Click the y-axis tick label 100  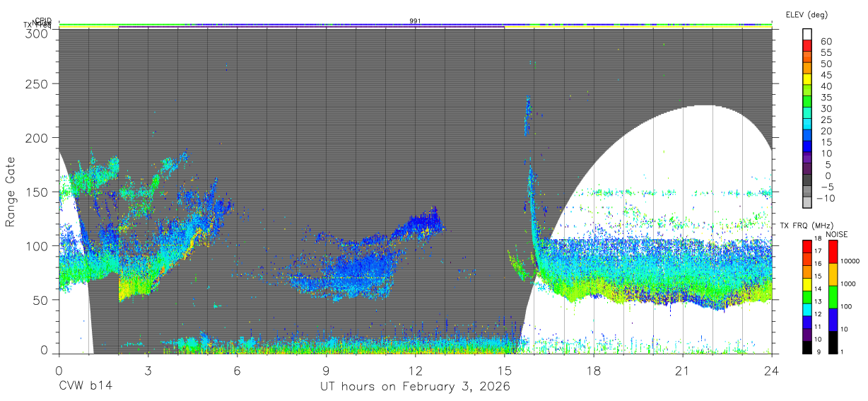click(38, 245)
